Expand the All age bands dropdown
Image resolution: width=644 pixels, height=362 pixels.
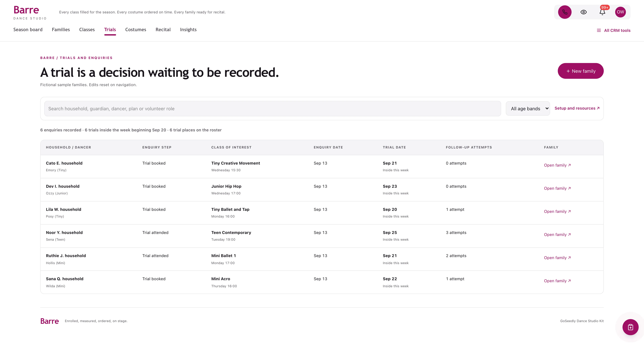coord(528,109)
